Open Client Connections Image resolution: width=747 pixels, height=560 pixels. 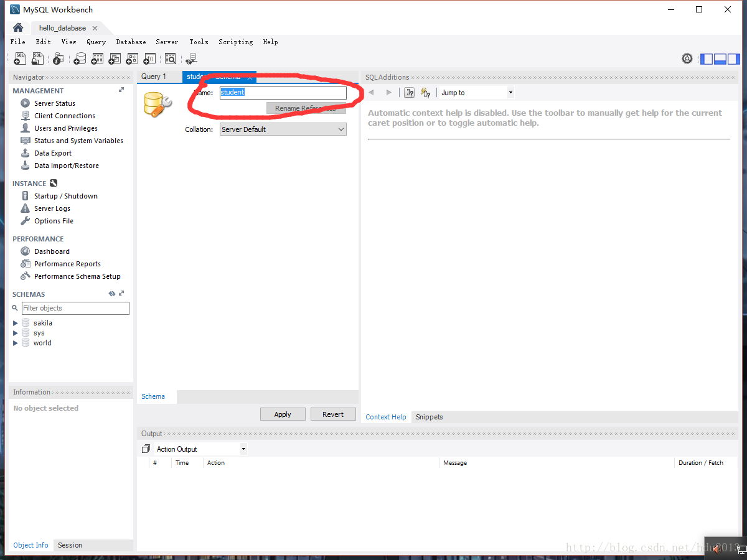click(x=65, y=116)
